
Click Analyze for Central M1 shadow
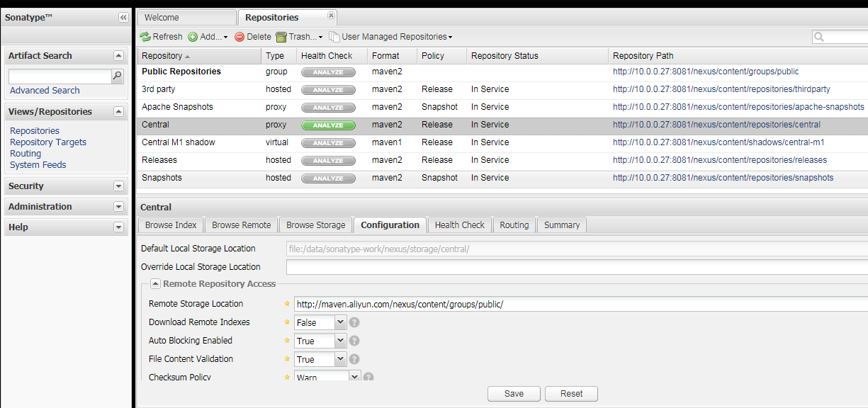(328, 142)
